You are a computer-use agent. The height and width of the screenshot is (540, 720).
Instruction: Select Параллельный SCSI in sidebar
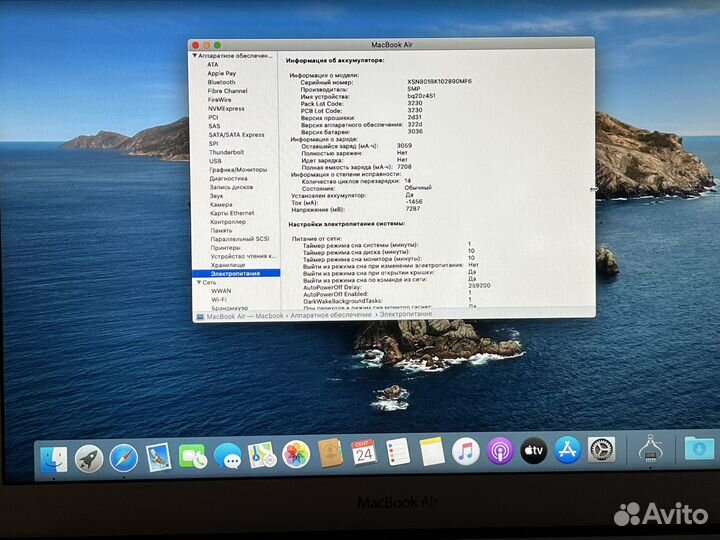pos(240,239)
